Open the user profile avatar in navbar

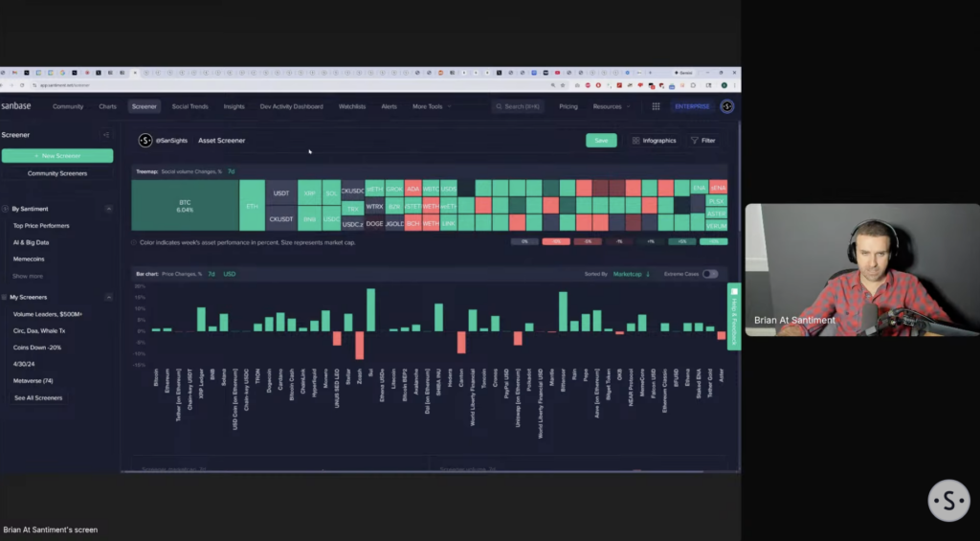727,106
